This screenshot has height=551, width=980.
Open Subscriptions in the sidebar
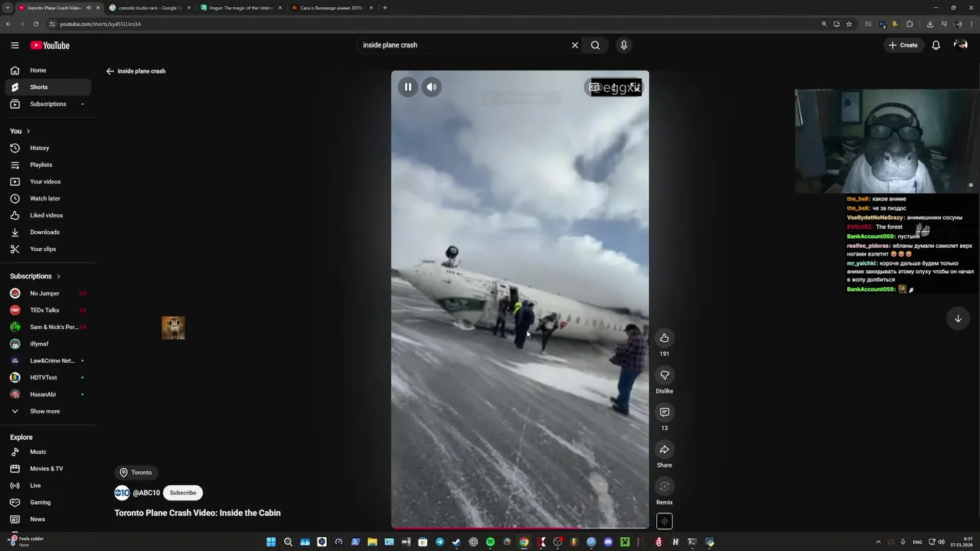48,104
